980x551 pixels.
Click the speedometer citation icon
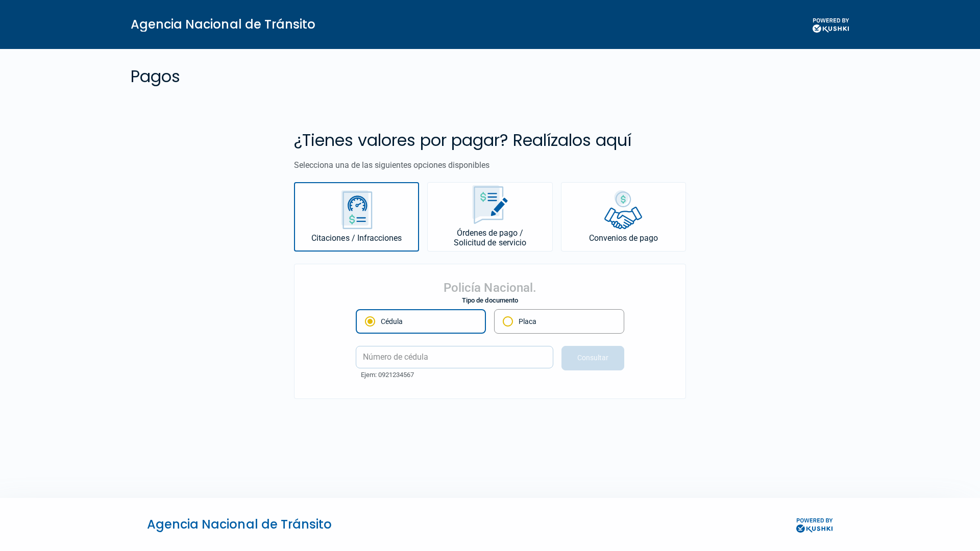357,210
